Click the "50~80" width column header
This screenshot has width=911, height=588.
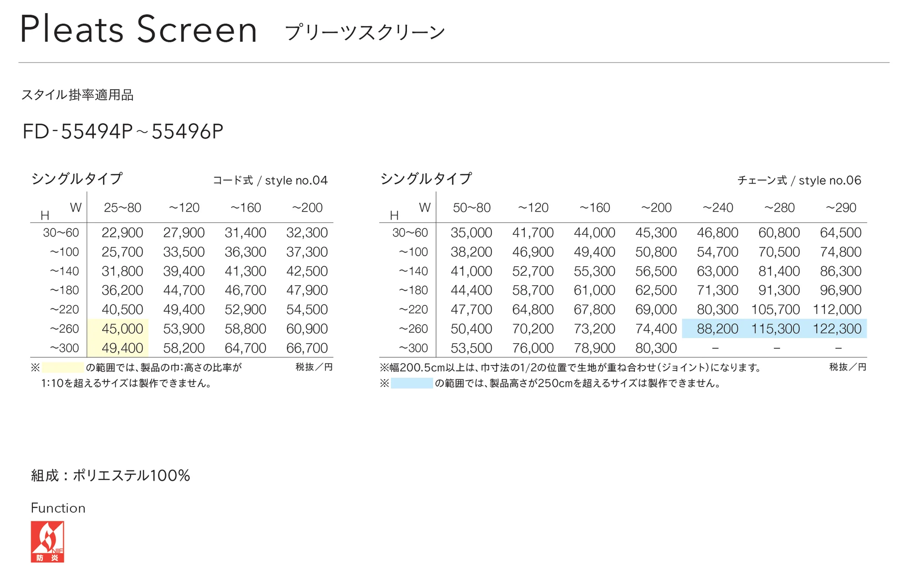tap(471, 208)
